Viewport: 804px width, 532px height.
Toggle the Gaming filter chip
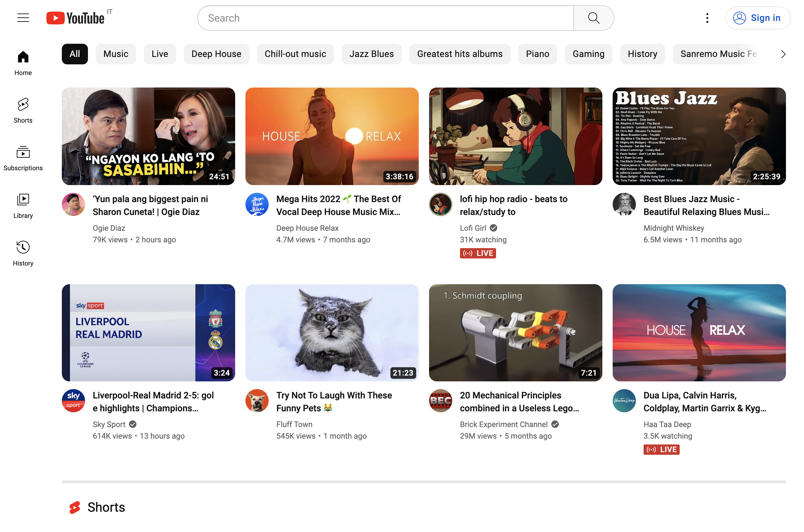tap(589, 54)
